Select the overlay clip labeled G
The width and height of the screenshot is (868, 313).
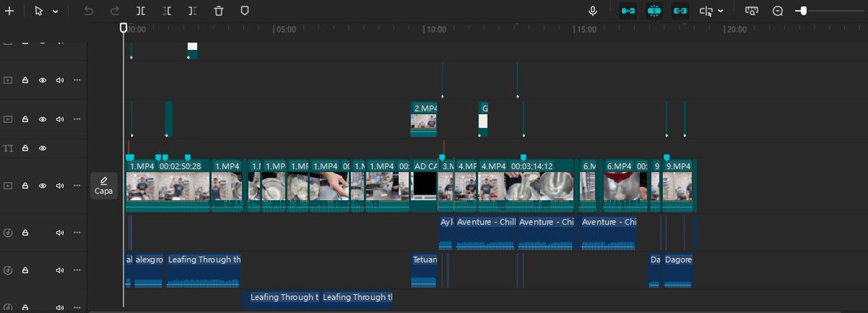coord(483,119)
